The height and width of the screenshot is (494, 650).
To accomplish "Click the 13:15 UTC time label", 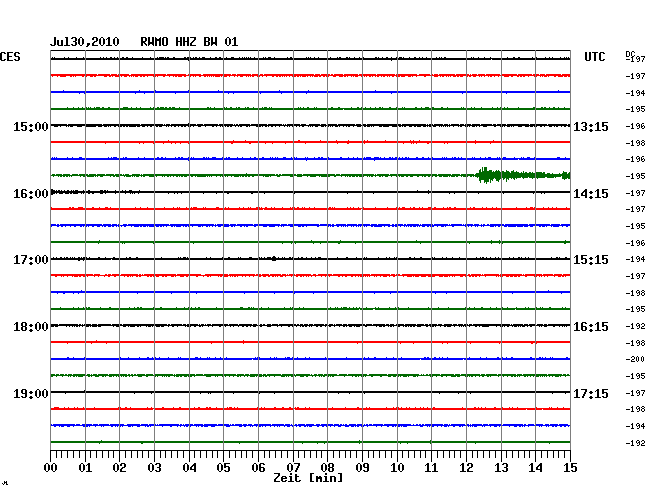I will point(591,126).
